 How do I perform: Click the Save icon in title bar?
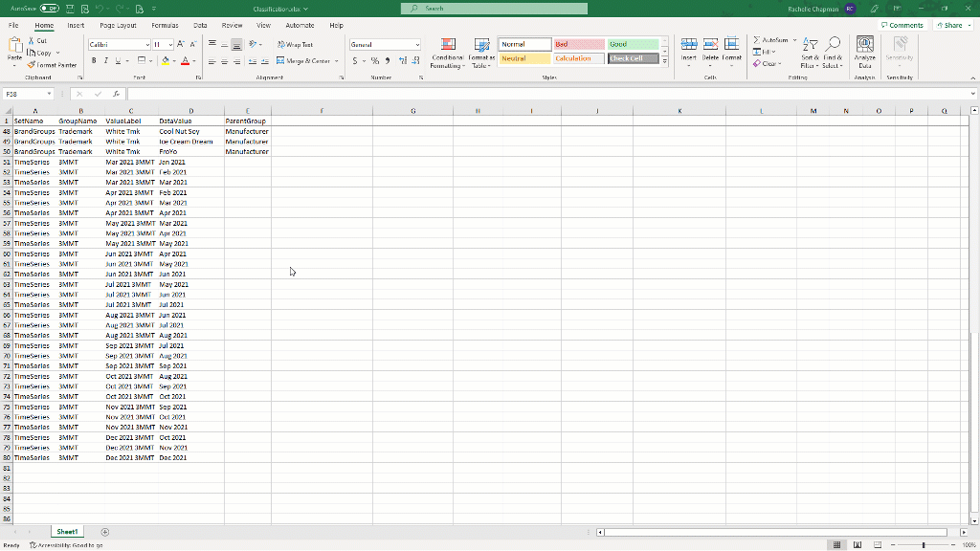point(70,9)
